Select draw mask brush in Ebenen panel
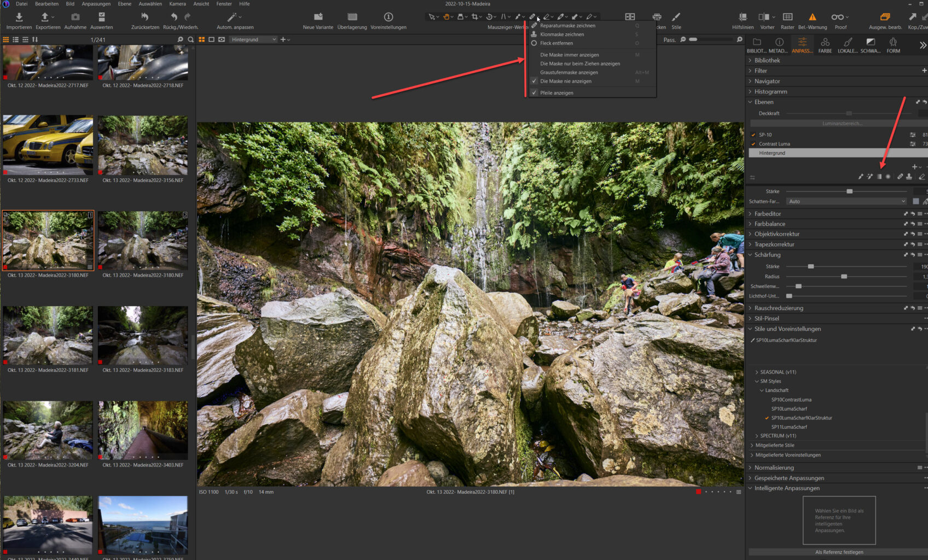Screen dimensions: 928x560 pyautogui.click(x=861, y=176)
